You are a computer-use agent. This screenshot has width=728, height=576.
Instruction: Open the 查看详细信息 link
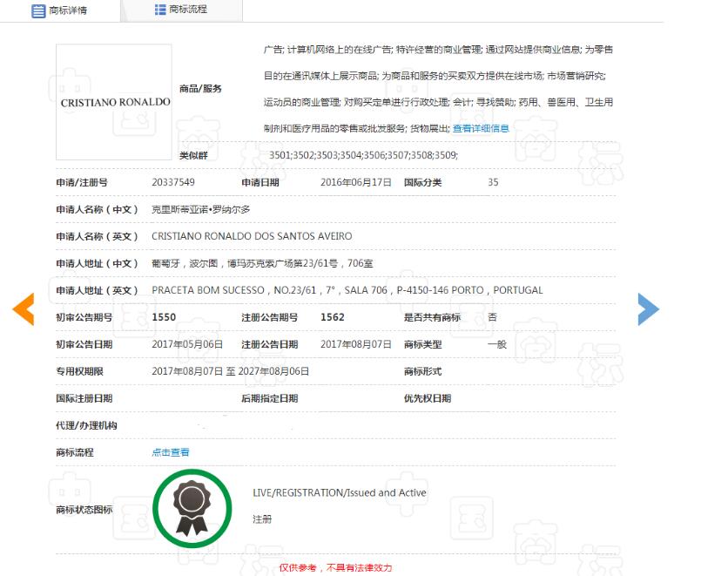(x=481, y=128)
